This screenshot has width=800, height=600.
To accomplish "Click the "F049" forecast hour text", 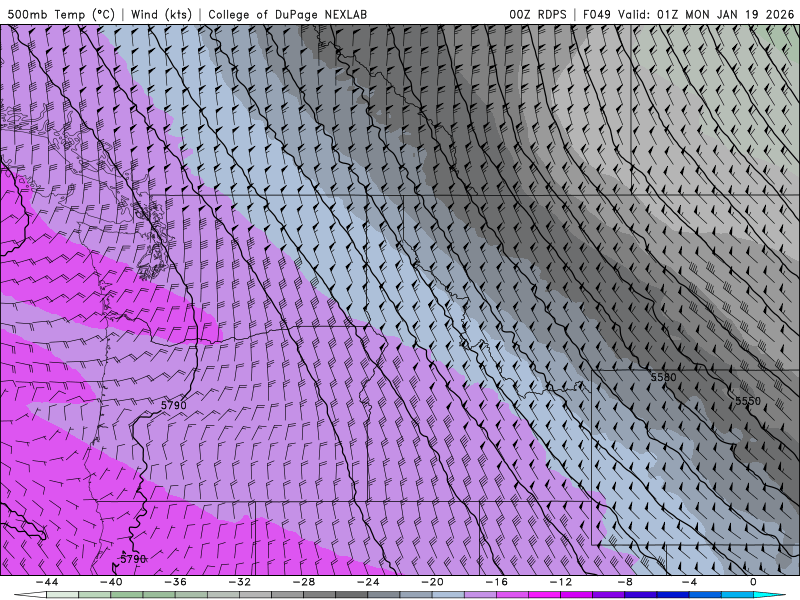I will pyautogui.click(x=596, y=14).
